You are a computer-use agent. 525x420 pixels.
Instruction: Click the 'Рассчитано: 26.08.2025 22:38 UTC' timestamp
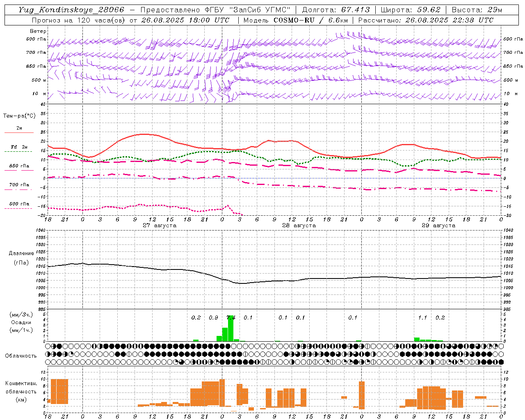click(x=426, y=20)
